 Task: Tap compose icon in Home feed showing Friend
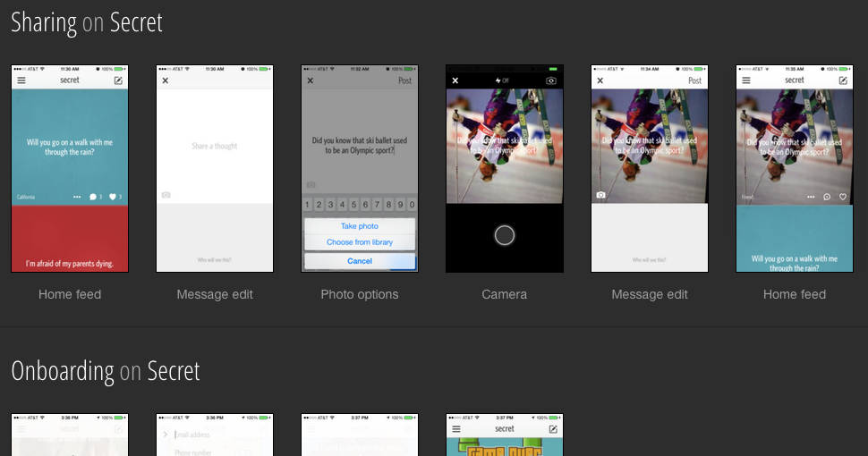(x=843, y=80)
